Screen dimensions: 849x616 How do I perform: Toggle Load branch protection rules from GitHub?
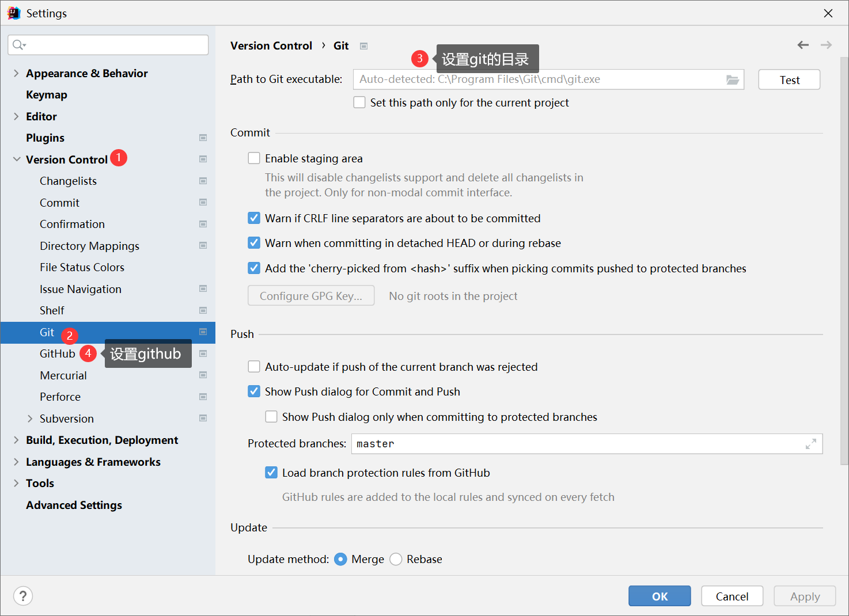pos(271,473)
